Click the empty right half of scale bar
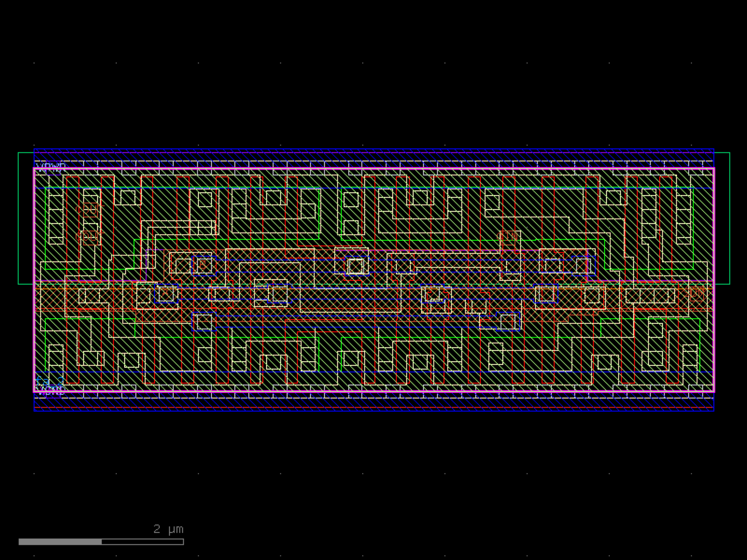The image size is (747, 560). pyautogui.click(x=142, y=542)
